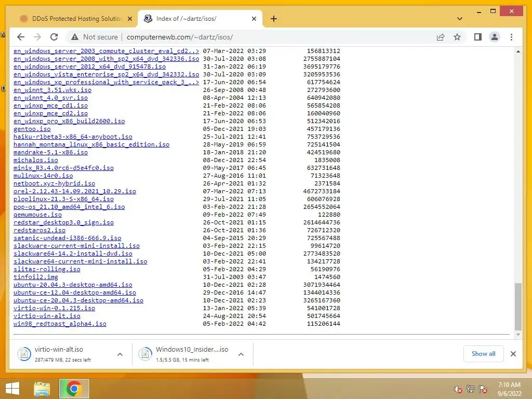The height and width of the screenshot is (399, 532).
Task: Click the muted volume tray icon
Action: [458, 390]
